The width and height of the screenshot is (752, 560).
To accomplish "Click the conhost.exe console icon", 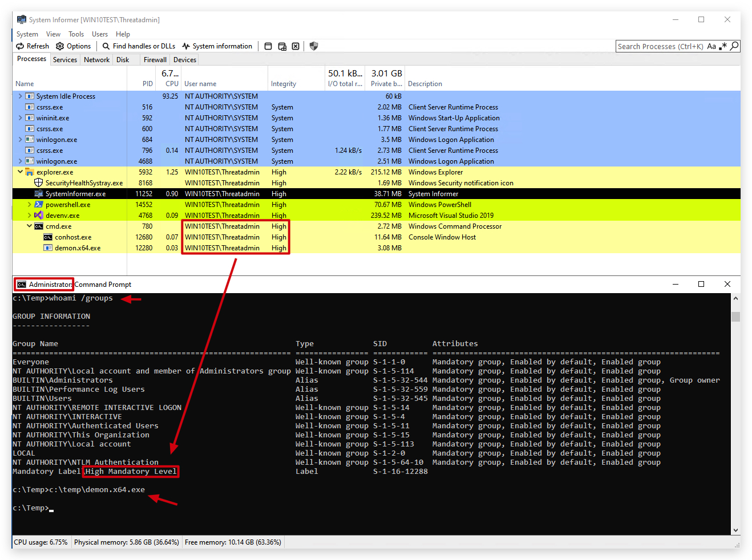I will coord(48,237).
